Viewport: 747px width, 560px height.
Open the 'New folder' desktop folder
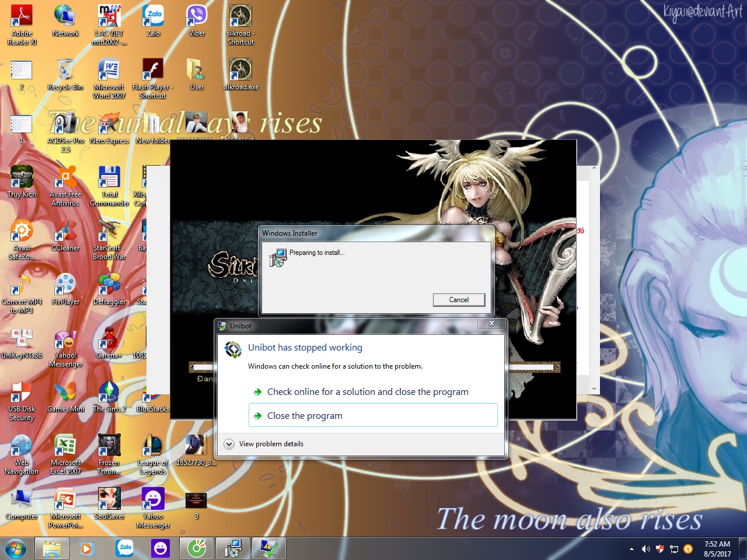(x=153, y=128)
